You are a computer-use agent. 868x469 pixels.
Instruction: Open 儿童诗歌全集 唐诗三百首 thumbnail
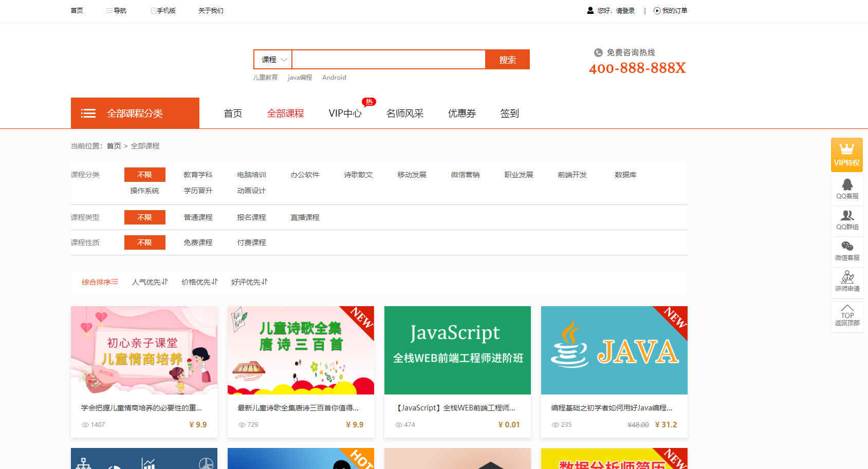[x=301, y=350]
